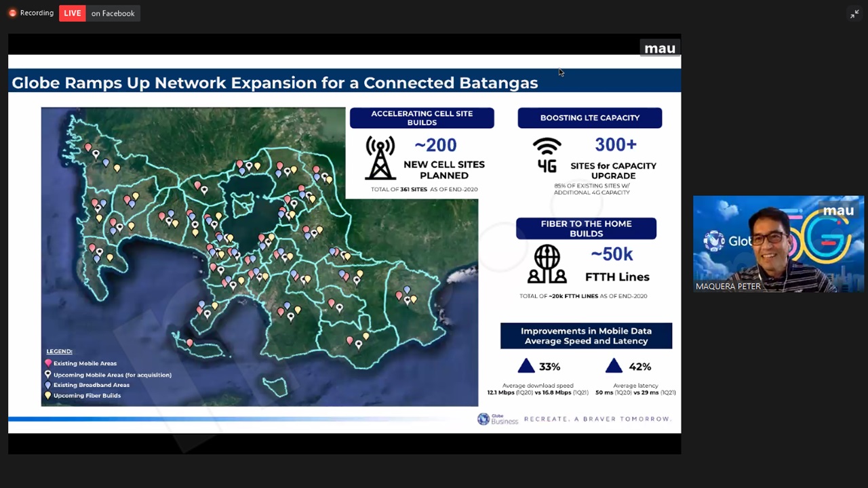The width and height of the screenshot is (868, 488).
Task: Click the '~50k' FTTH lines figure
Action: coord(611,254)
